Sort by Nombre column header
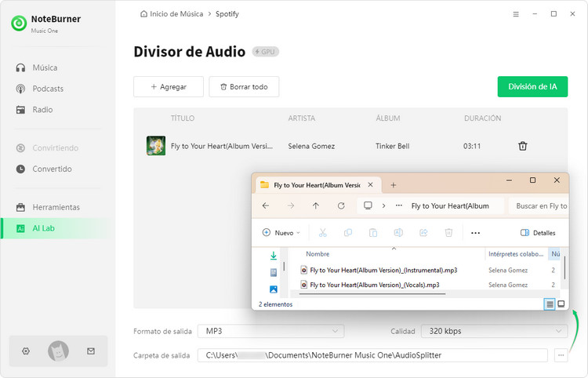The height and width of the screenshot is (378, 588). (x=318, y=254)
